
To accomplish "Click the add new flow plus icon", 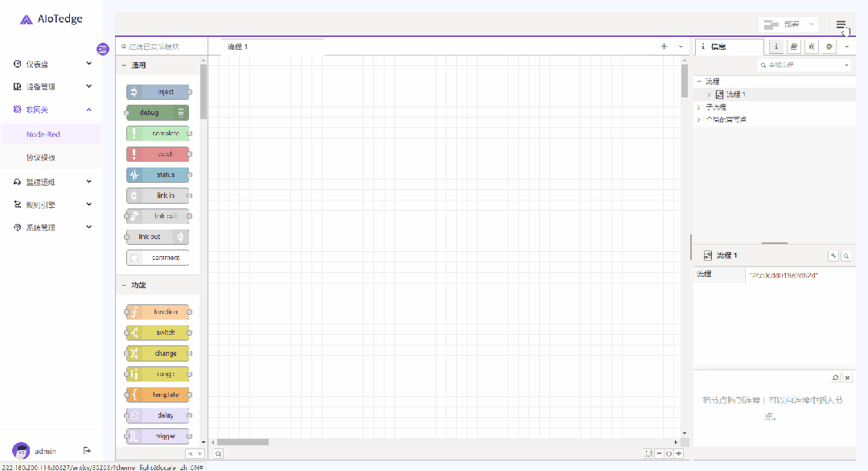I will click(x=664, y=47).
